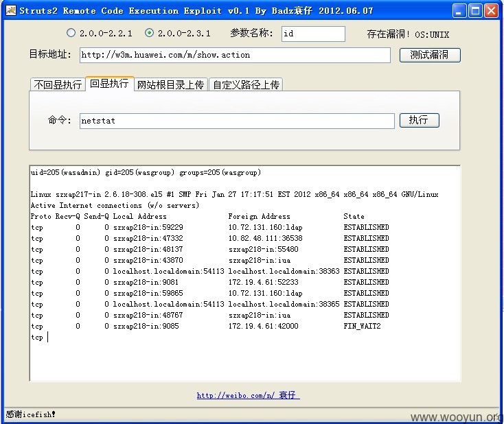Click the szxap218-in:59229 local address
Viewport: 504px width, 424px height.
coord(148,227)
